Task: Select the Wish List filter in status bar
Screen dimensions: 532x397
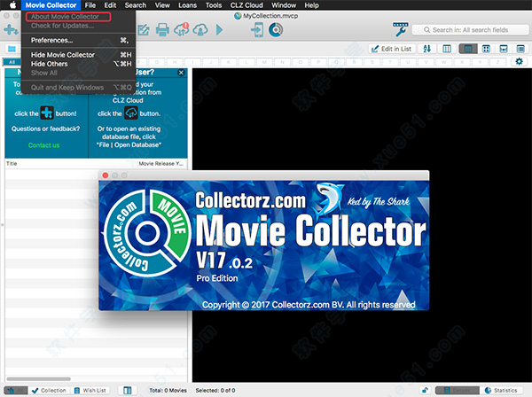Action: (x=90, y=391)
